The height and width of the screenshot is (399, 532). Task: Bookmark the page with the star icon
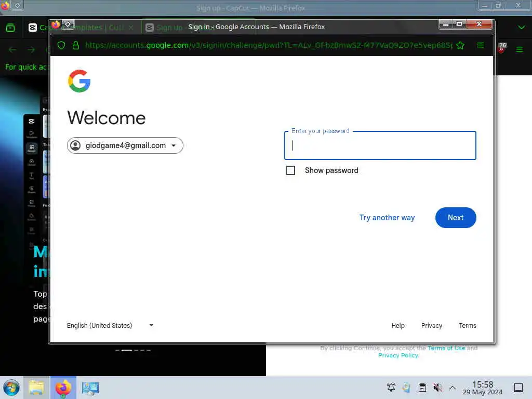pyautogui.click(x=460, y=45)
